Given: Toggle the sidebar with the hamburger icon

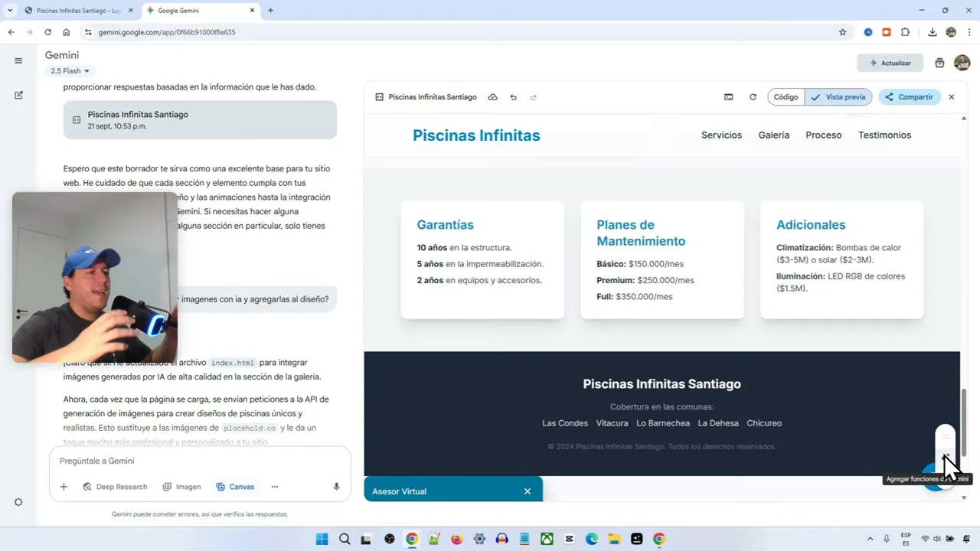Looking at the screenshot, I should (x=18, y=60).
